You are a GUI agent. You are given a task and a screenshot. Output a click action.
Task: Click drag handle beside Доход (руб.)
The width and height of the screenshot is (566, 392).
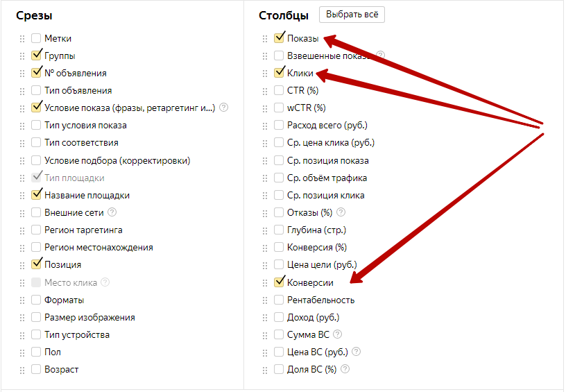(x=264, y=317)
